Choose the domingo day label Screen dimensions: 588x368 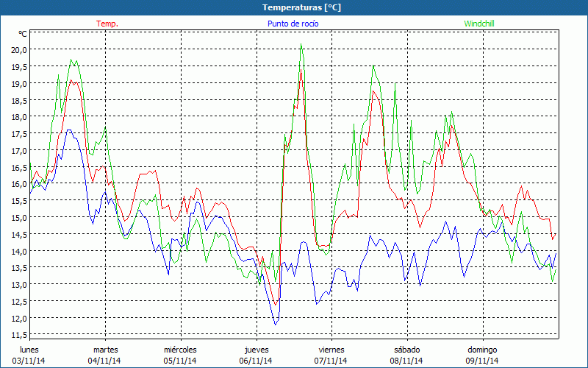482,349
